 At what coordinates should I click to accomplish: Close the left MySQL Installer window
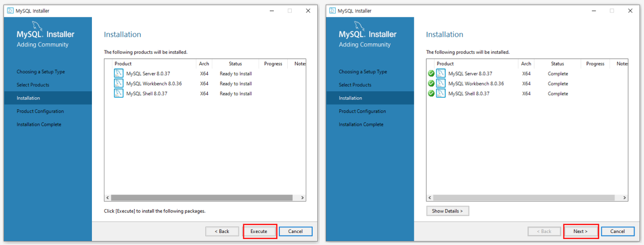click(308, 10)
